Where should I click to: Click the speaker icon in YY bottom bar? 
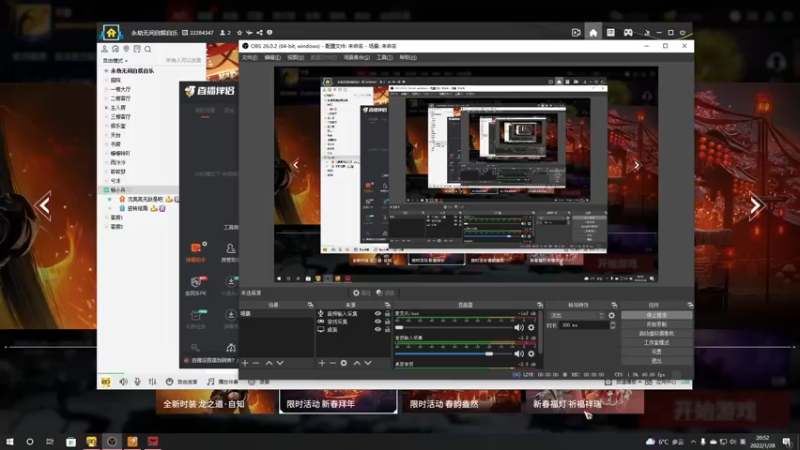[x=123, y=382]
